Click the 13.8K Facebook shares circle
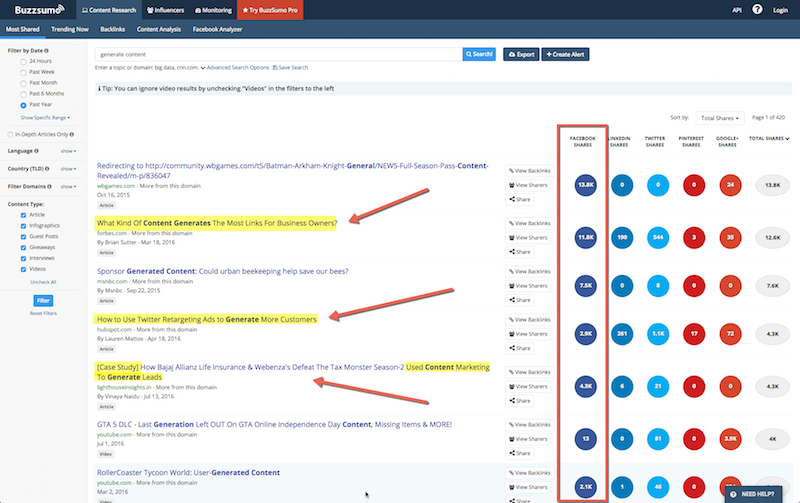 click(586, 185)
